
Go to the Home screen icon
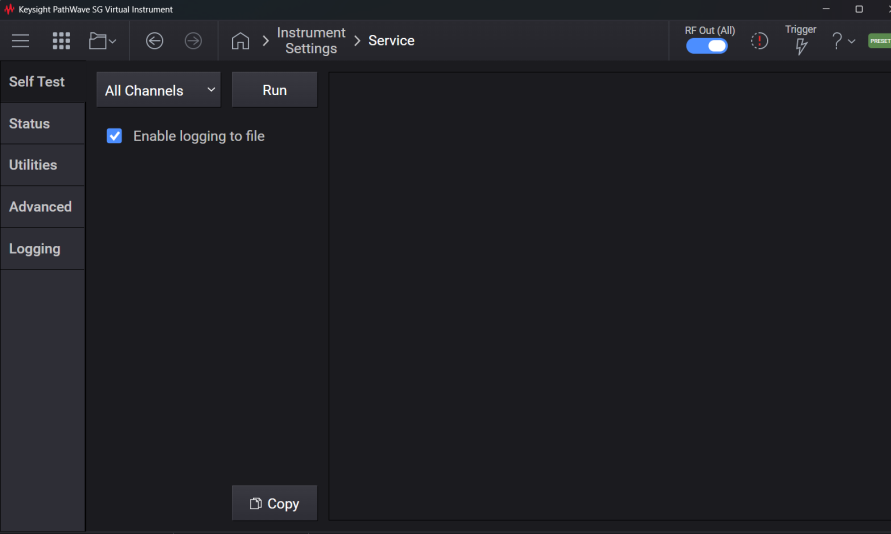coord(240,41)
